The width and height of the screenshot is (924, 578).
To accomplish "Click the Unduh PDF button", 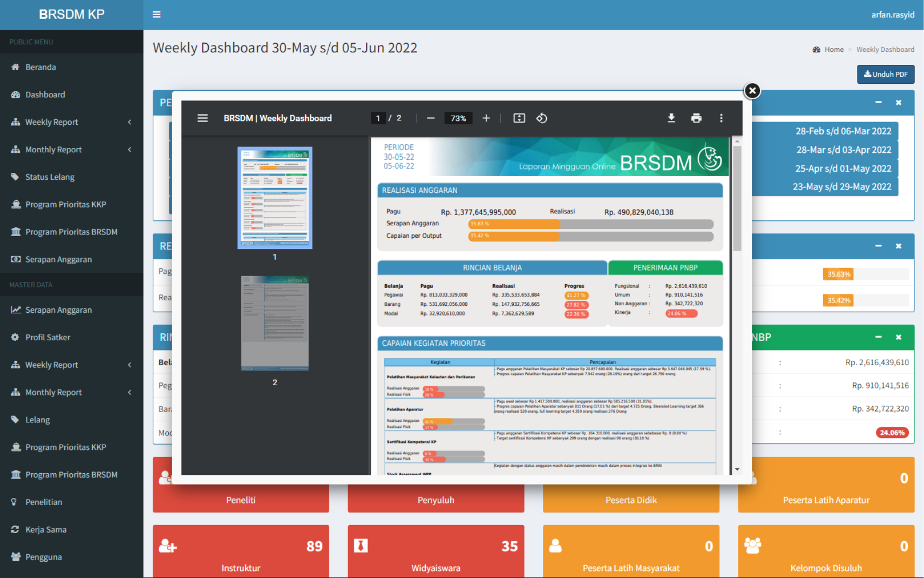I will click(x=885, y=75).
